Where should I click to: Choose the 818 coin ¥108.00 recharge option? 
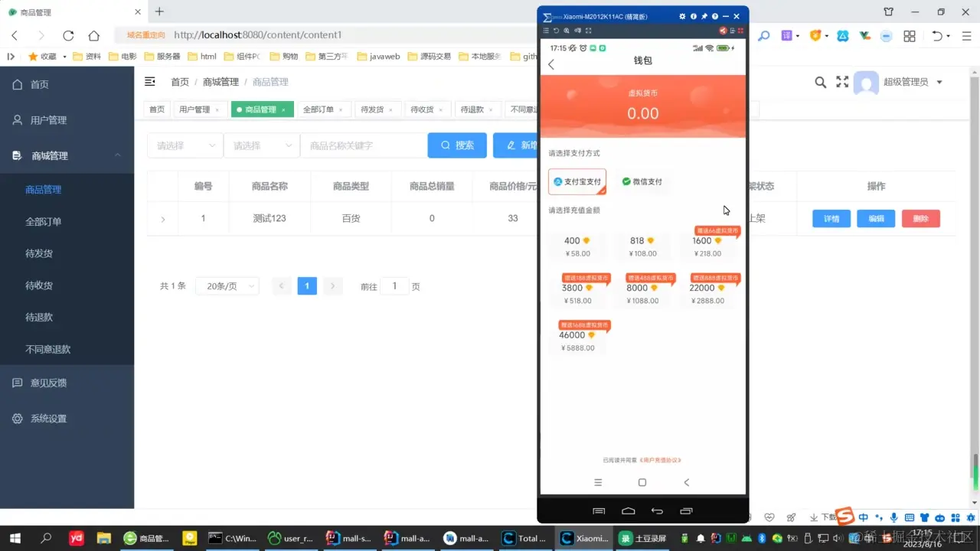click(x=642, y=246)
